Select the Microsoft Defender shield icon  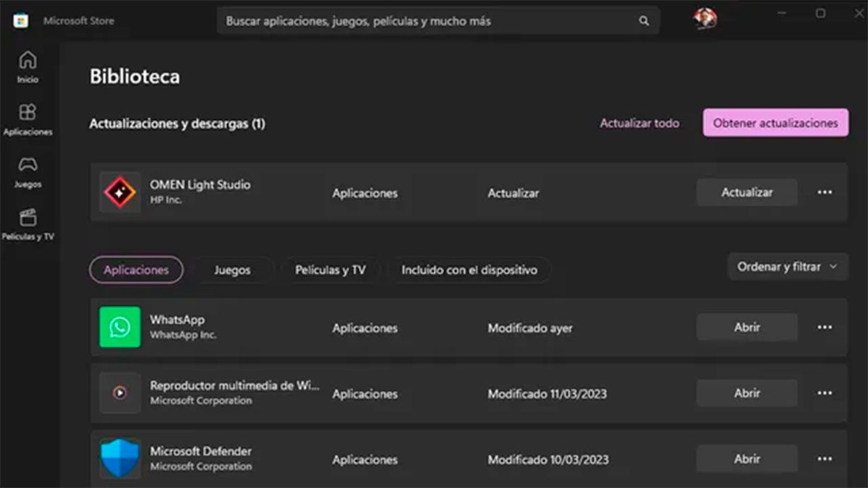click(119, 458)
